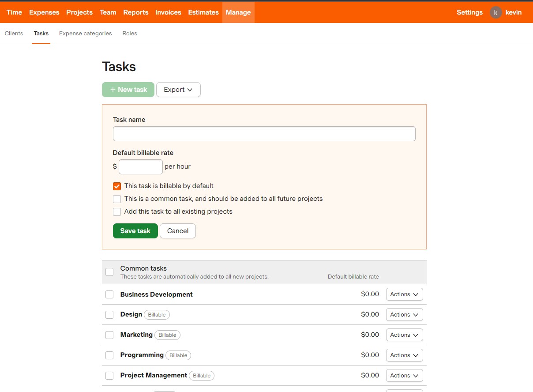Select all common tasks via header checkbox
Screen dimensions: 533x392
pyautogui.click(x=109, y=272)
